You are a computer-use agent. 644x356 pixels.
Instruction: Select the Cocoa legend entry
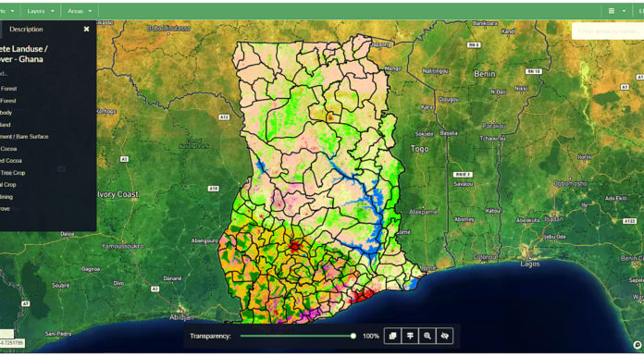pos(8,149)
